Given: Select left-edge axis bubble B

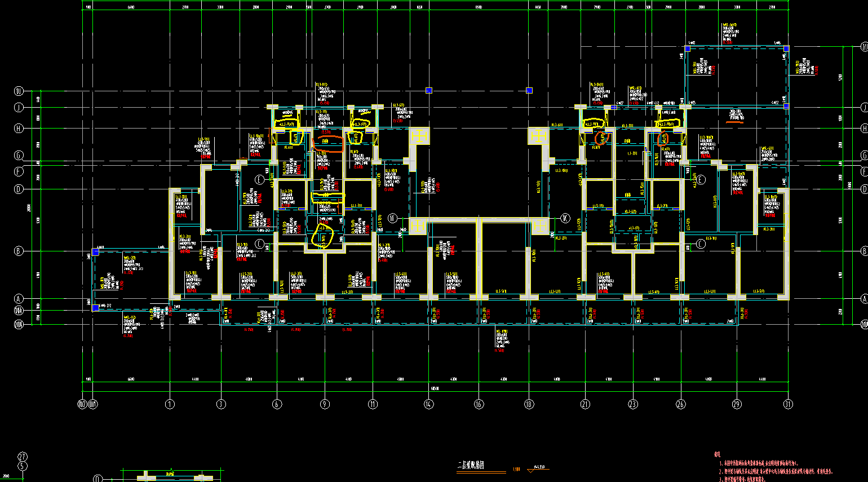Looking at the screenshot, I should [x=19, y=251].
